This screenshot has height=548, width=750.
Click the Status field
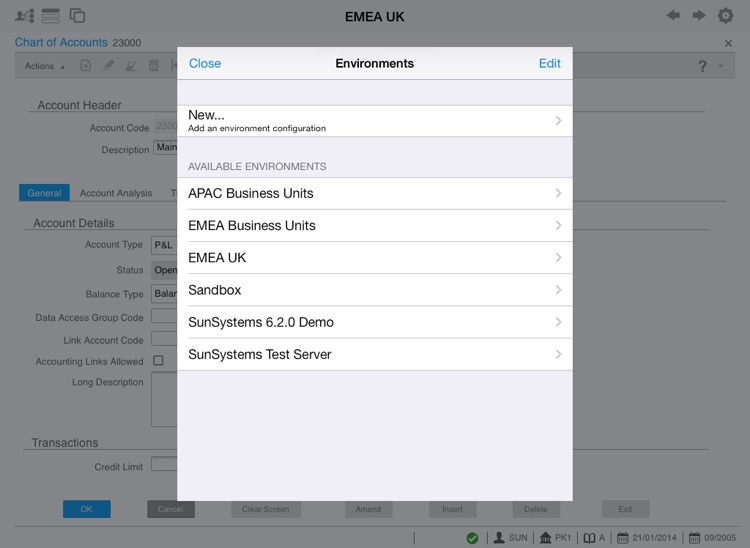pos(165,270)
